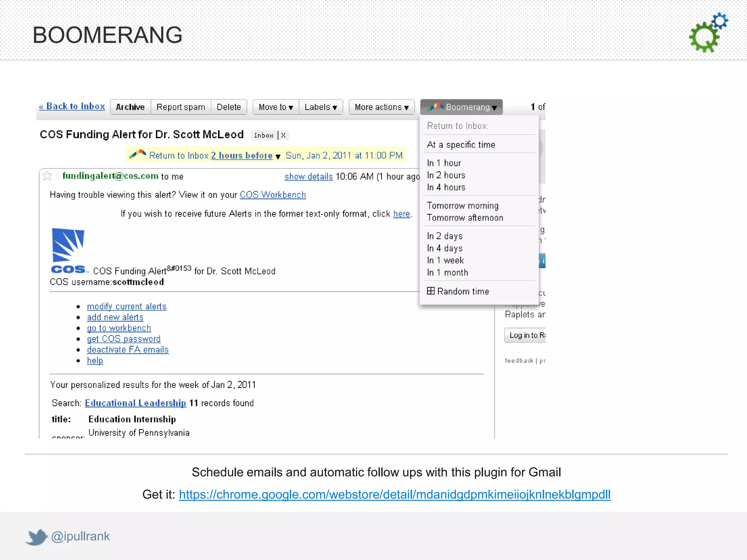Viewport: 747px width, 560px height.
Task: Open the 2 hours before dropdown
Action: (245, 156)
